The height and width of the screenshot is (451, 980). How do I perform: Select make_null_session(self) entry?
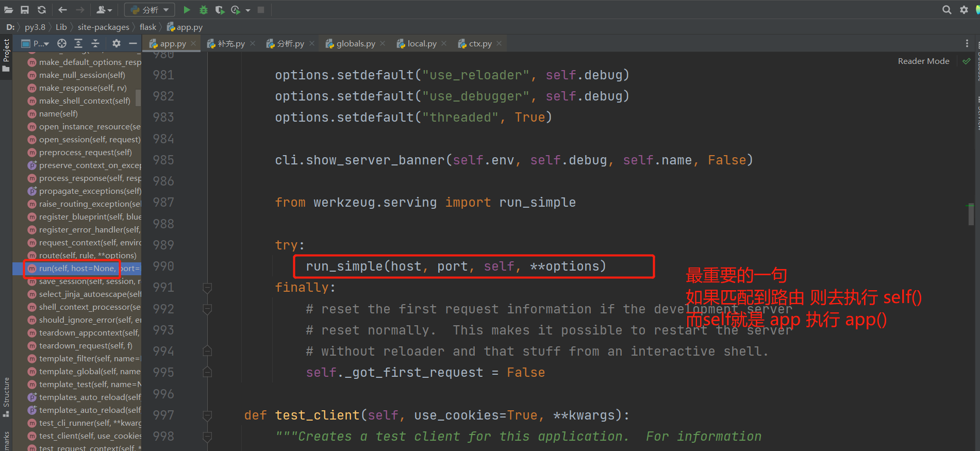tap(82, 75)
